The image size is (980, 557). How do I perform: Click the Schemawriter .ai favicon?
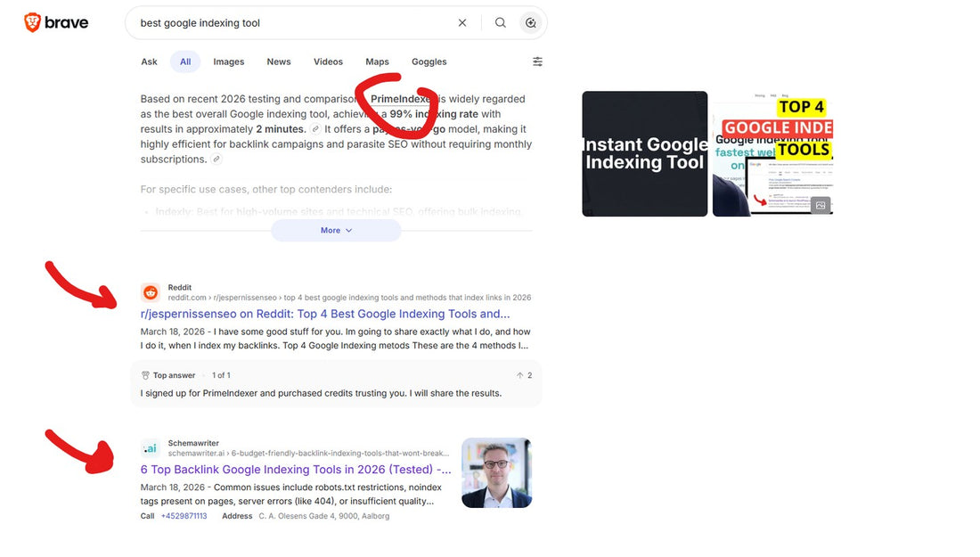[151, 447]
